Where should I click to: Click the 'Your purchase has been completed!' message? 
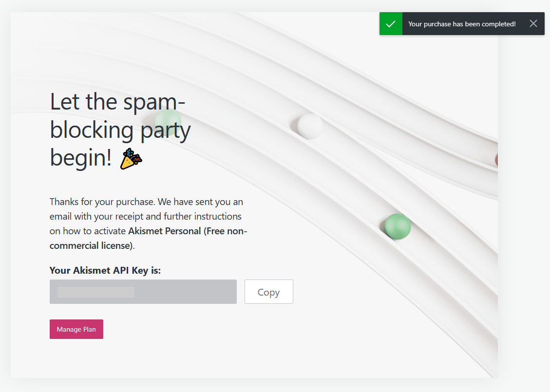461,24
